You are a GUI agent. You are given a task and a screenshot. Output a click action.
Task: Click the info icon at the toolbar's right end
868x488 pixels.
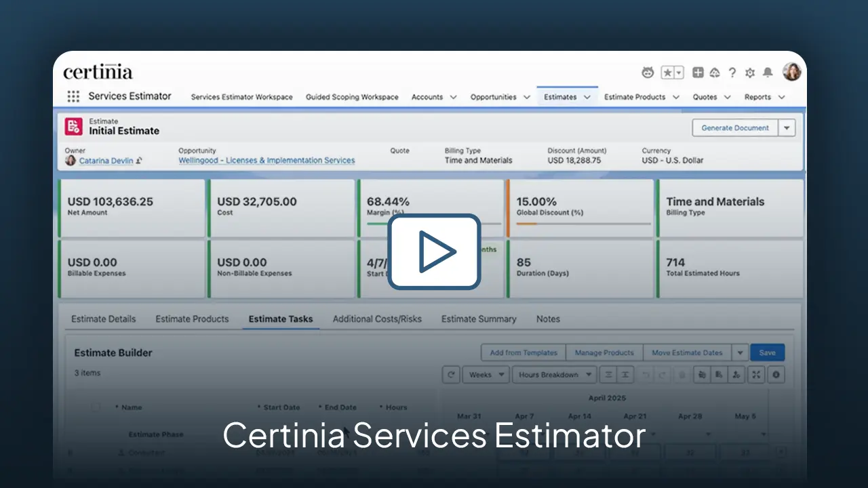click(776, 374)
